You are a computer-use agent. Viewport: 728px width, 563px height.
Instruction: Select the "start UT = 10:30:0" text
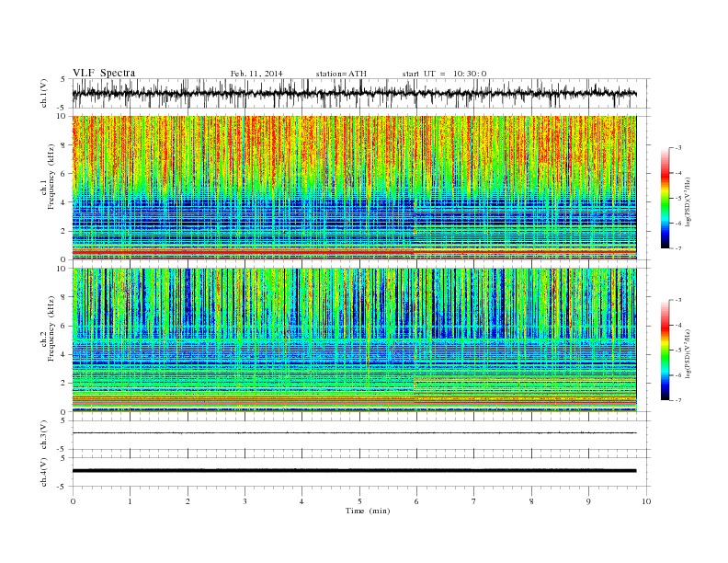444,74
